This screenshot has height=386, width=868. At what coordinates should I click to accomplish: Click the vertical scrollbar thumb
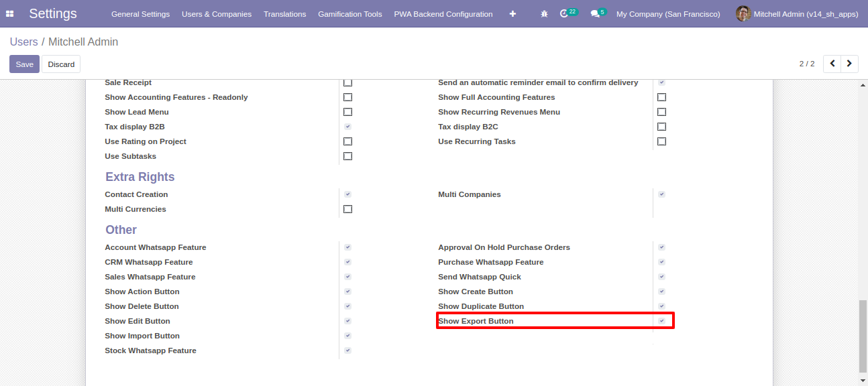[x=863, y=336]
